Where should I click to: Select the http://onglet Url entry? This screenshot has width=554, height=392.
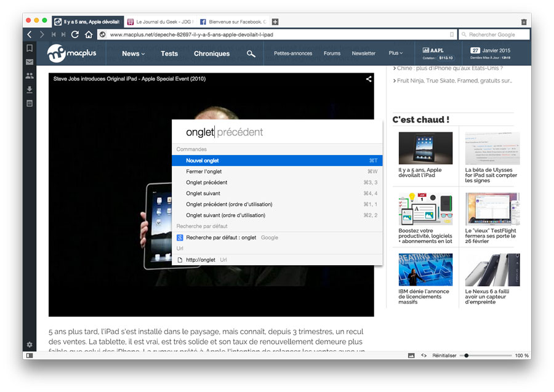277,260
